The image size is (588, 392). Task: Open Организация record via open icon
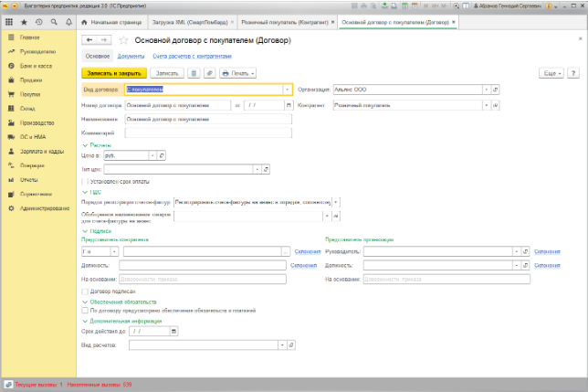point(496,90)
